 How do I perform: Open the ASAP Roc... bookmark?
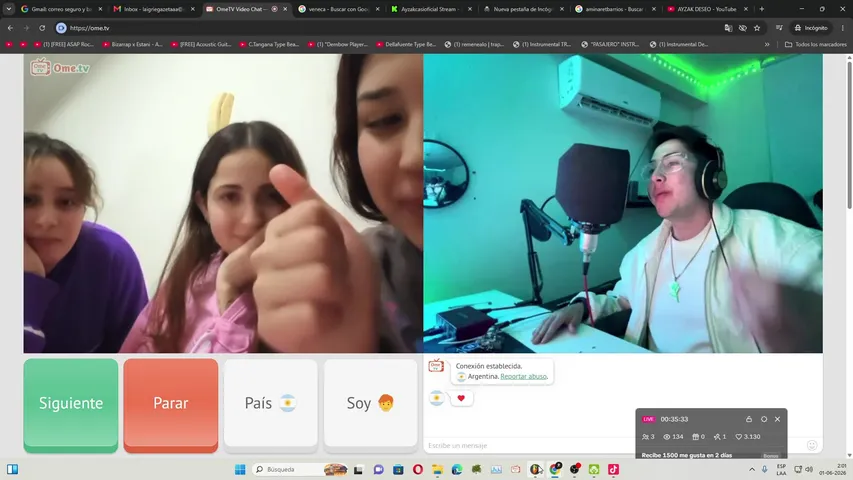(x=64, y=45)
